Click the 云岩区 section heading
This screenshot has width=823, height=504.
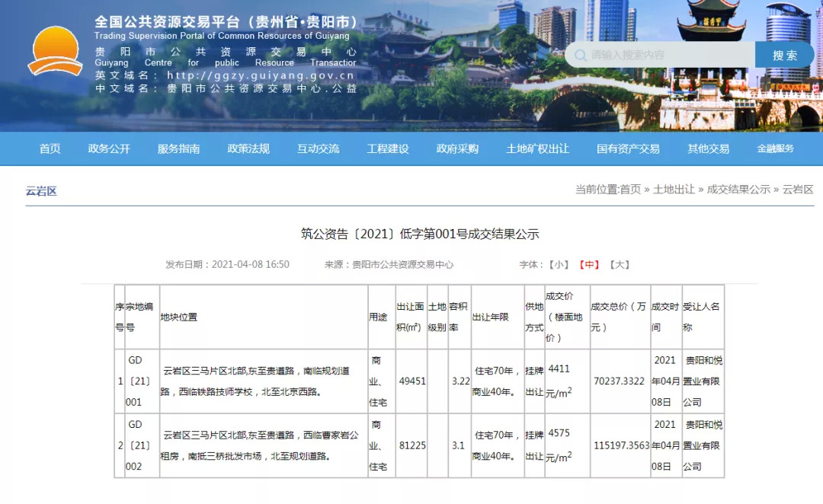coord(41,191)
